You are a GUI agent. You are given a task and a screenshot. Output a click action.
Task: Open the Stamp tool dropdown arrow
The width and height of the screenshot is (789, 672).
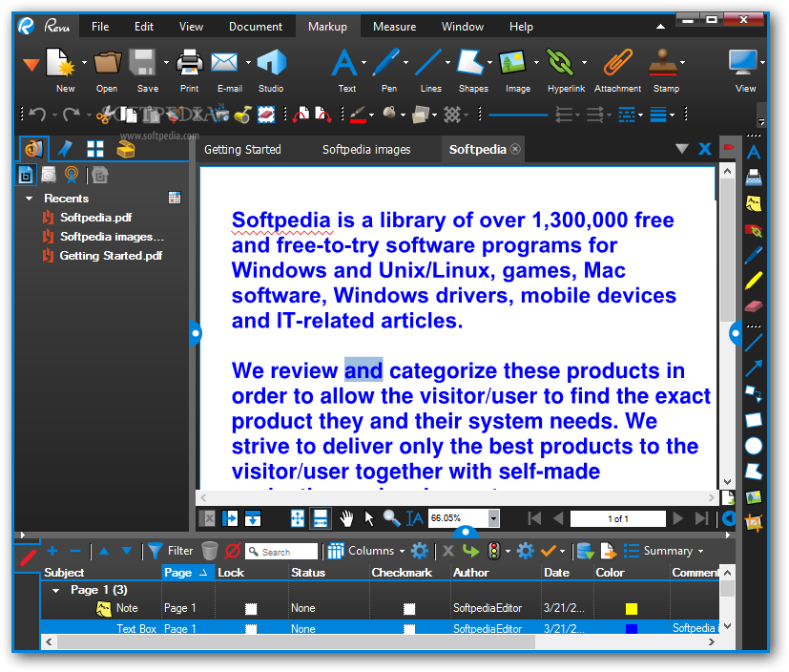[682, 62]
